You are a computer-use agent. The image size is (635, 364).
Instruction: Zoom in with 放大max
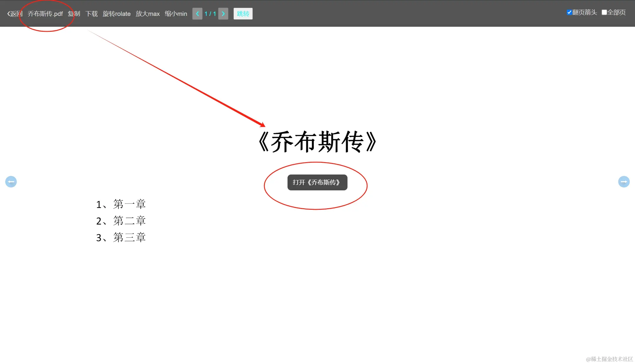coord(148,14)
